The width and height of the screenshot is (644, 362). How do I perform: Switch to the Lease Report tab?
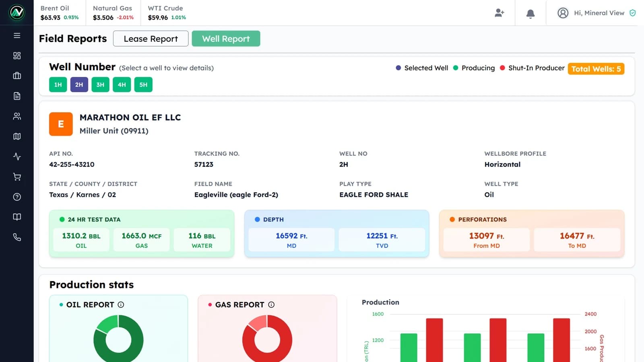pyautogui.click(x=151, y=39)
